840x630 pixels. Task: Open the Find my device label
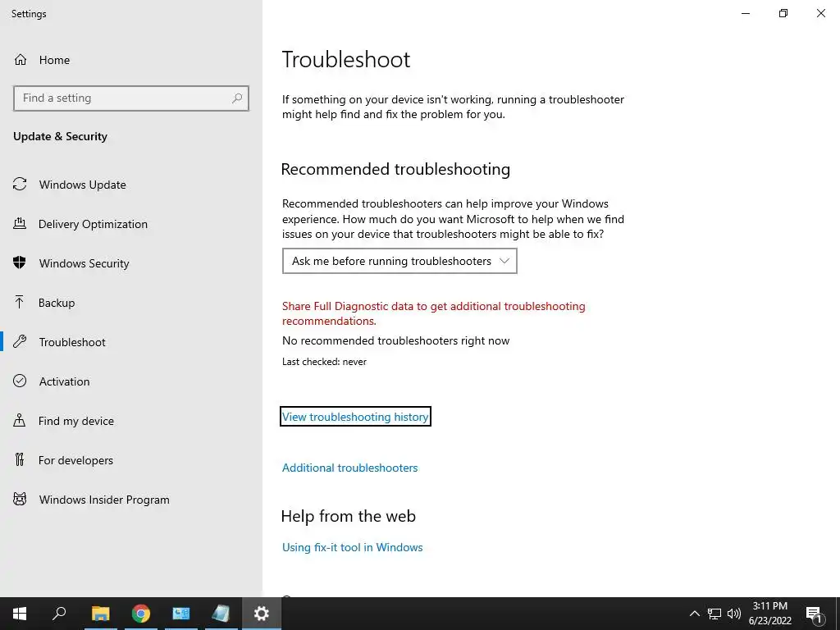76,421
